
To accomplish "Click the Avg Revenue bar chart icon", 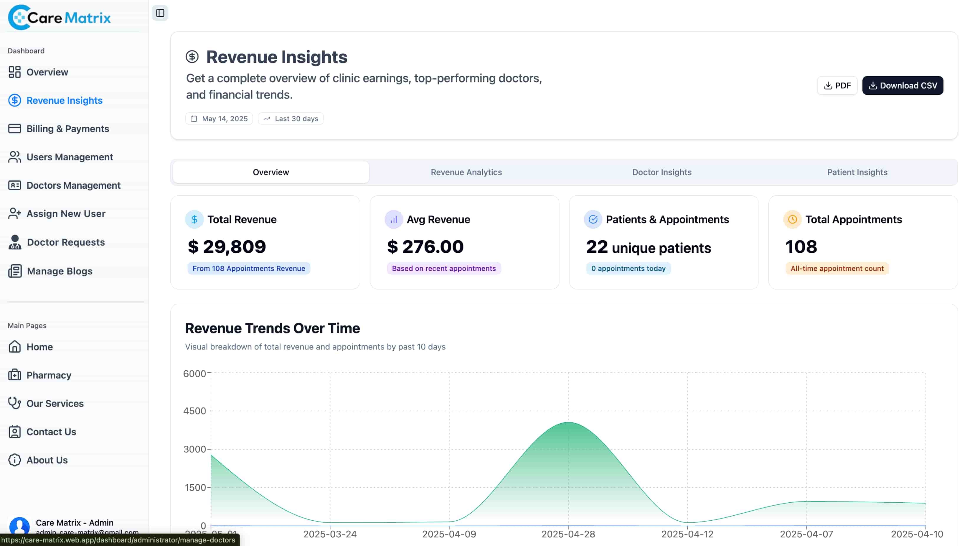I will click(394, 219).
